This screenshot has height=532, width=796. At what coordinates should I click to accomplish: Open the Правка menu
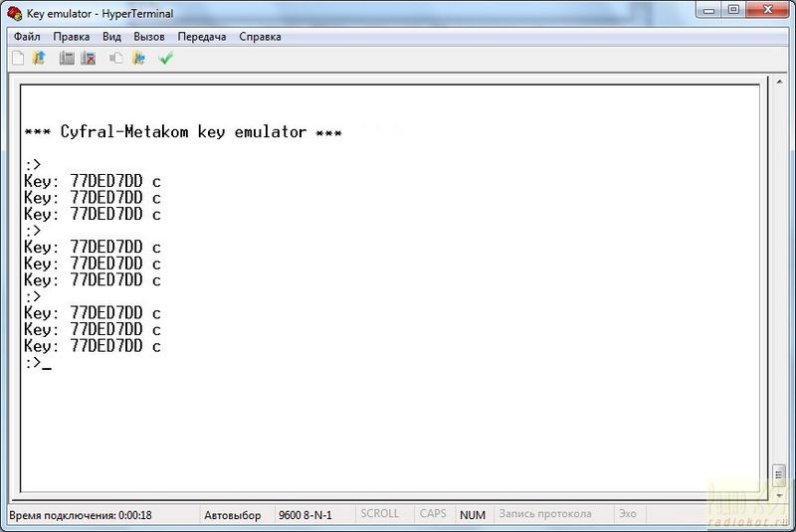(71, 37)
